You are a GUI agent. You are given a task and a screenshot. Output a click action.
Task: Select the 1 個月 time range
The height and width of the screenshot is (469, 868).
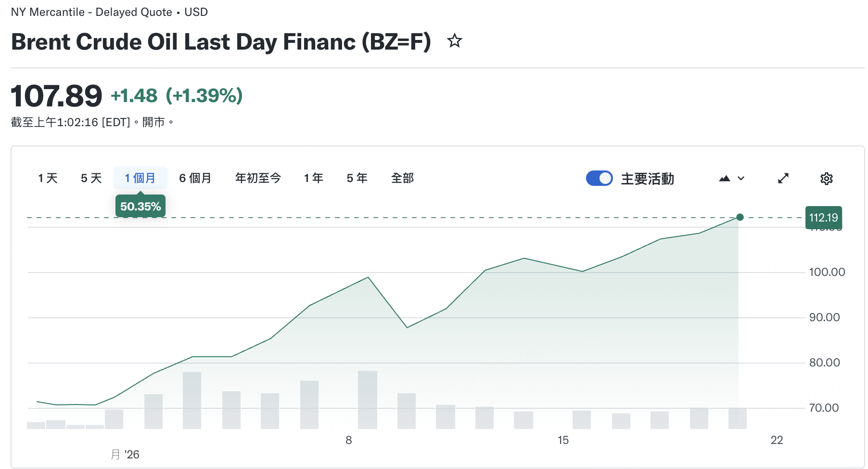coord(140,179)
